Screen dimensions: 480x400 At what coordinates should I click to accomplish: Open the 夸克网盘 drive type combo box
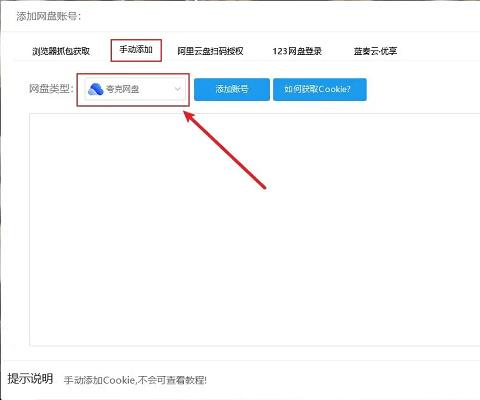coord(135,89)
